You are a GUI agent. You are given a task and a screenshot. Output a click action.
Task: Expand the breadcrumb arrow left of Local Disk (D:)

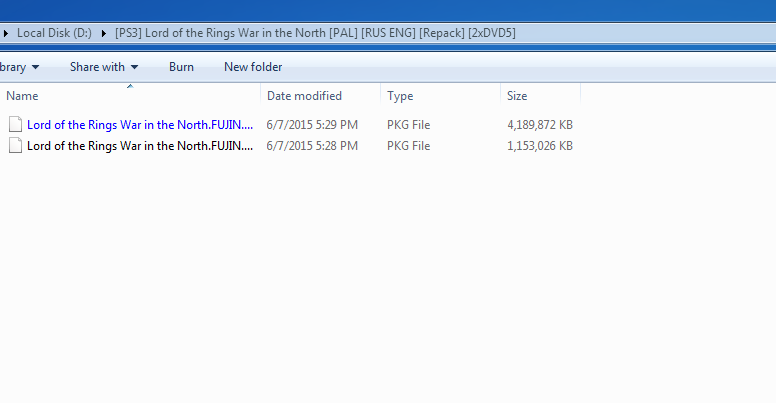tap(7, 33)
